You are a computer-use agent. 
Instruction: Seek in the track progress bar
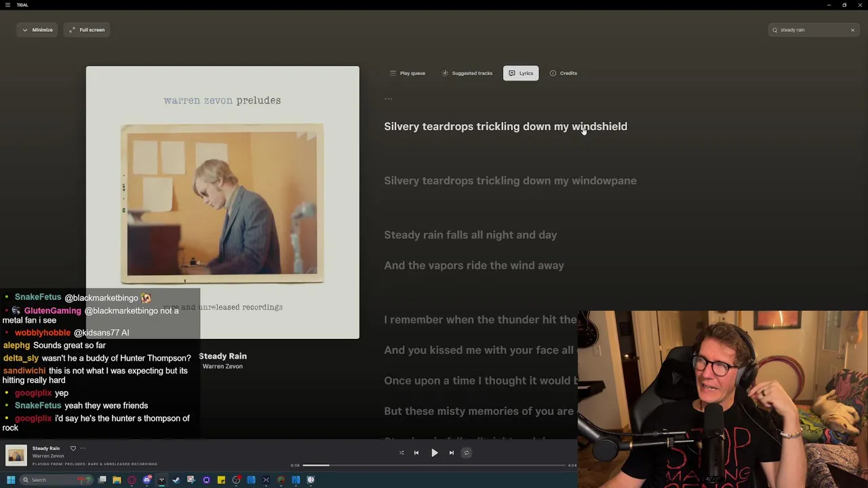tap(434, 466)
